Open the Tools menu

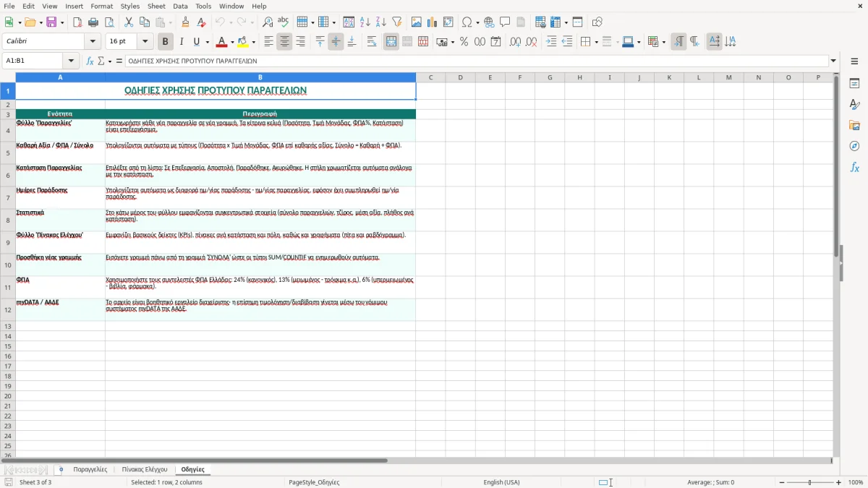tap(203, 6)
